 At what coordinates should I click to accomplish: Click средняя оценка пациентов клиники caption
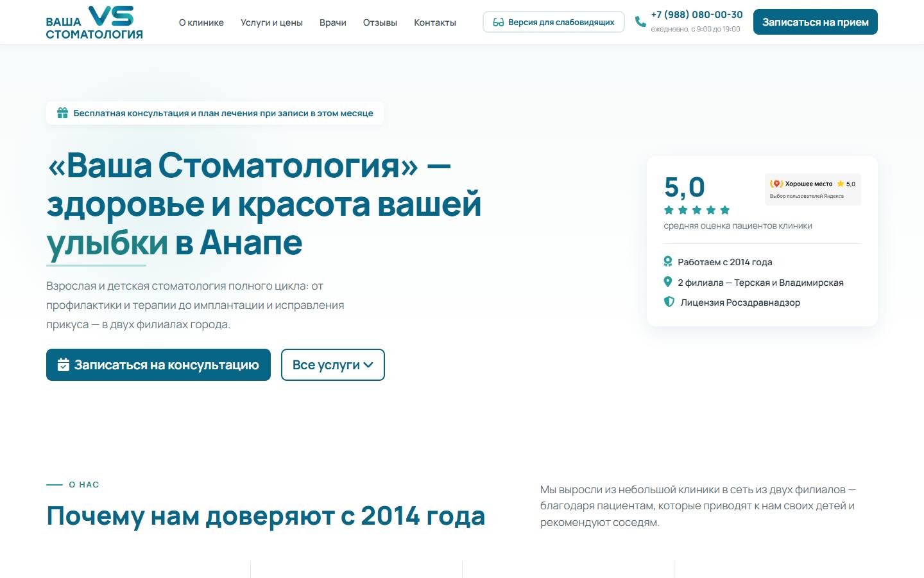738,225
